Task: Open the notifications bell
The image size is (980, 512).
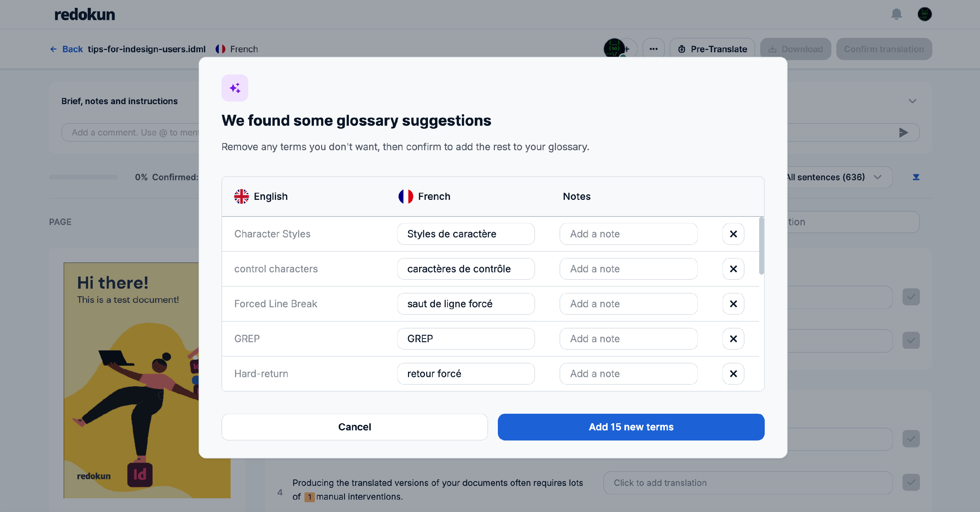Action: tap(896, 14)
